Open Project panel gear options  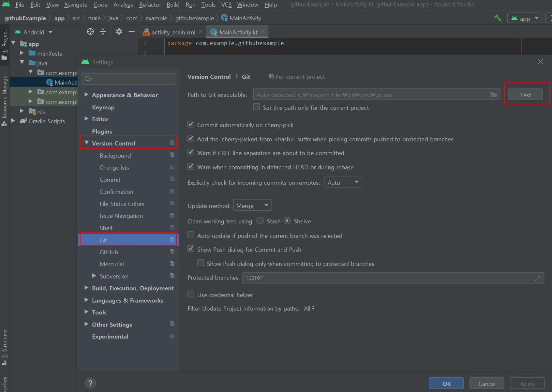119,32
